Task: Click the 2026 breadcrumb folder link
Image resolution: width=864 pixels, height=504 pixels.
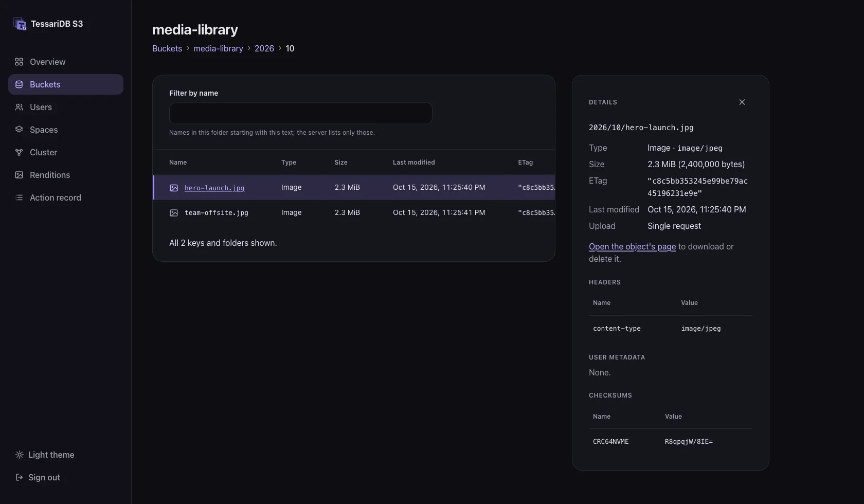Action: 264,48
